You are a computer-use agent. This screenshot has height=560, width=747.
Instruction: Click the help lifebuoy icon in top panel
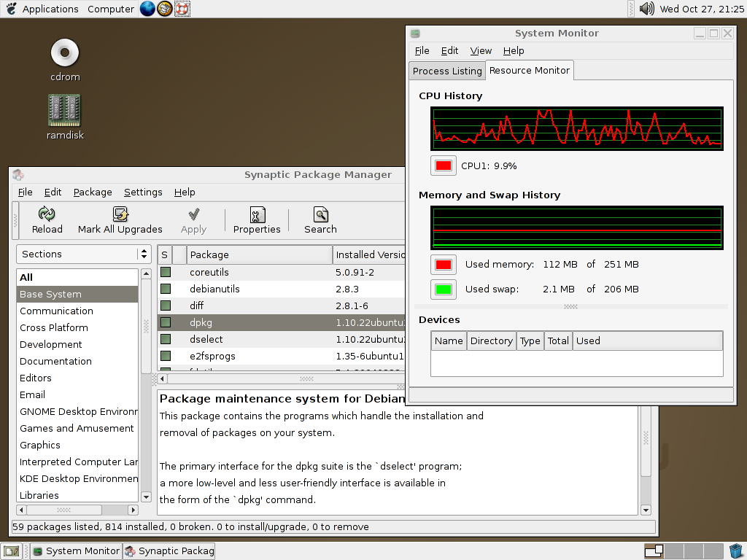(x=182, y=9)
